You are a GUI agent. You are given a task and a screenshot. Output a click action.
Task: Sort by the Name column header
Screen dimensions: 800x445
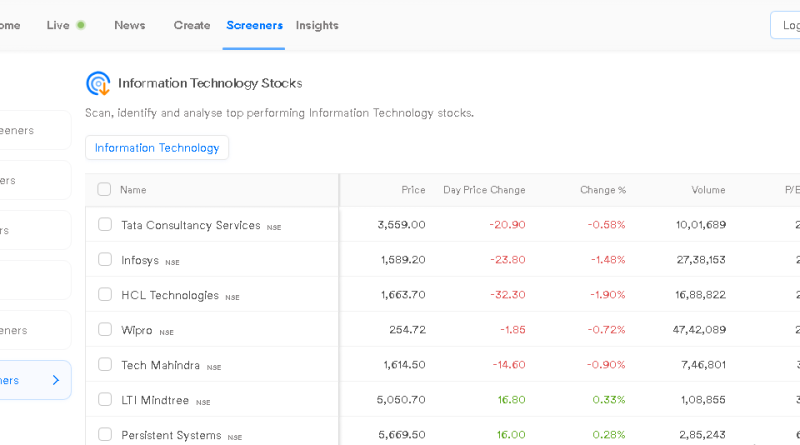133,190
